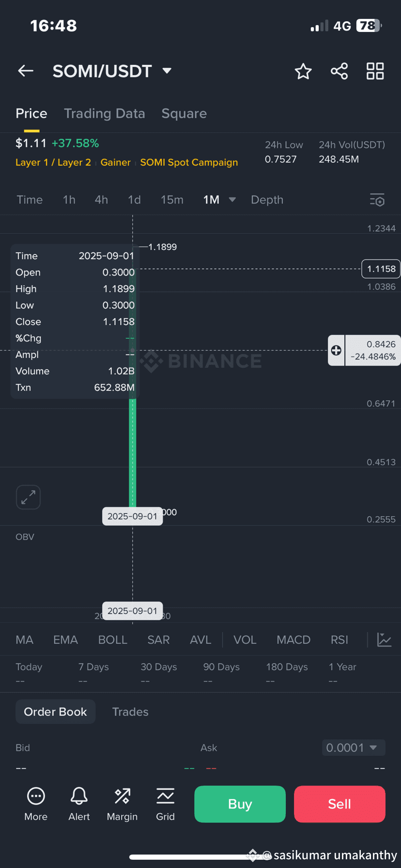
Task: Tap the back arrow icon
Action: point(26,71)
